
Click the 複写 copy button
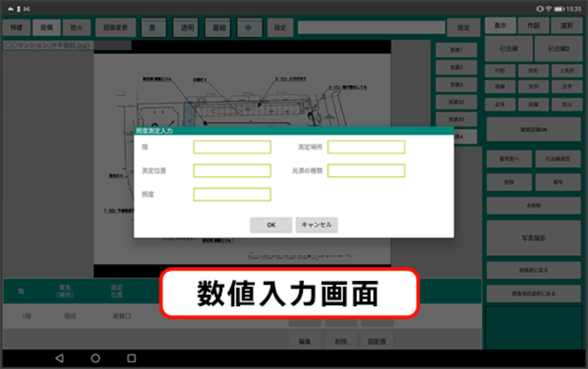point(558,182)
